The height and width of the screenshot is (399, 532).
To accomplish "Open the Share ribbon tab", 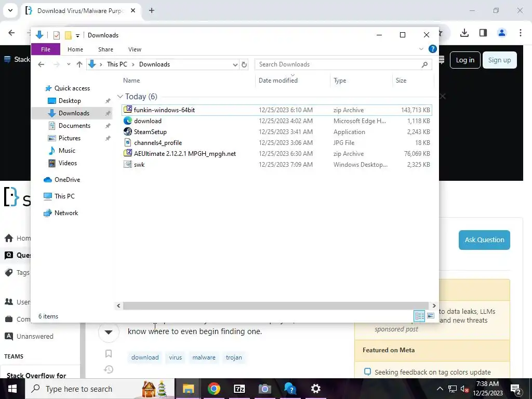I will click(x=105, y=49).
